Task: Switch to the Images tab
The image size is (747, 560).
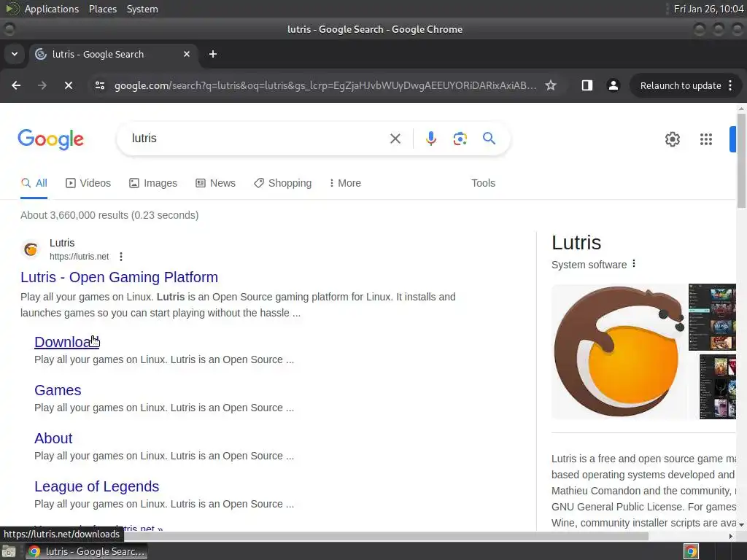Action: 153,183
